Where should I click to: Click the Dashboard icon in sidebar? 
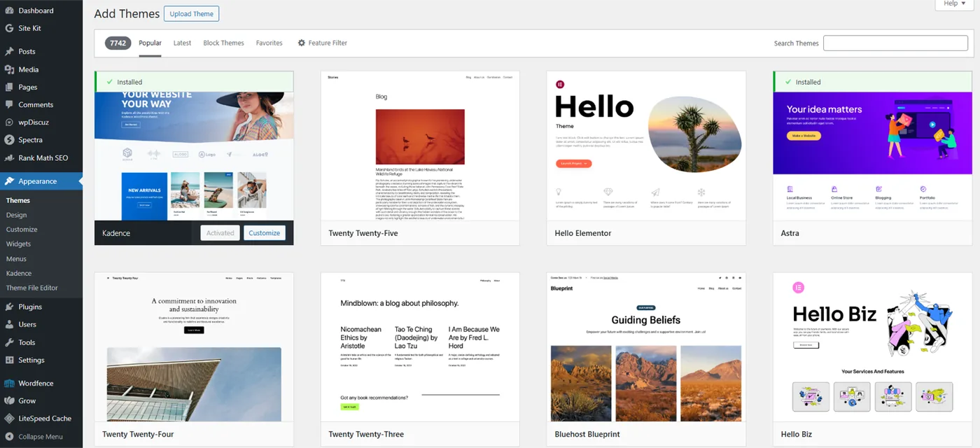[9, 10]
